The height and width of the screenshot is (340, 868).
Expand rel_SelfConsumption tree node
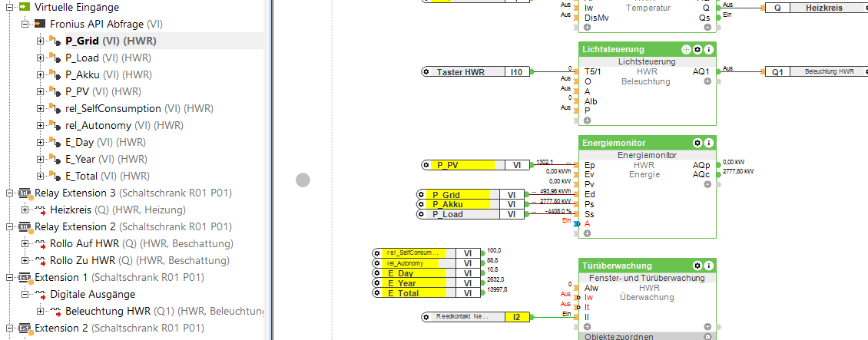(x=40, y=108)
